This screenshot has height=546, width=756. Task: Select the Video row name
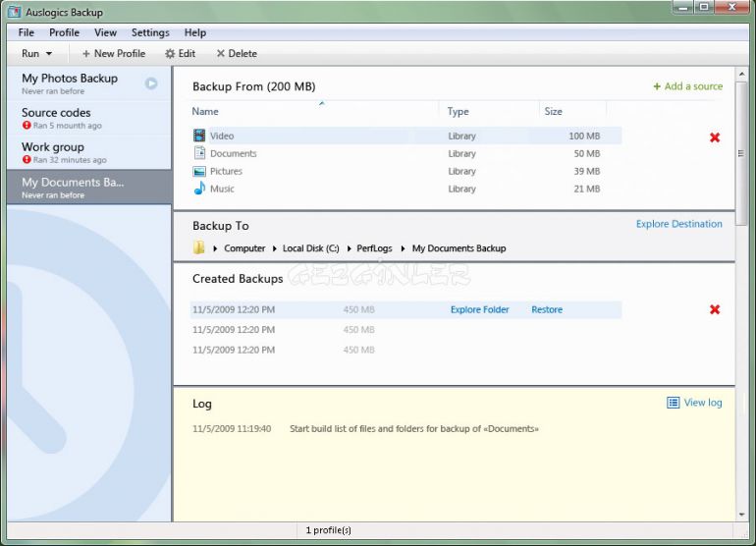click(222, 136)
